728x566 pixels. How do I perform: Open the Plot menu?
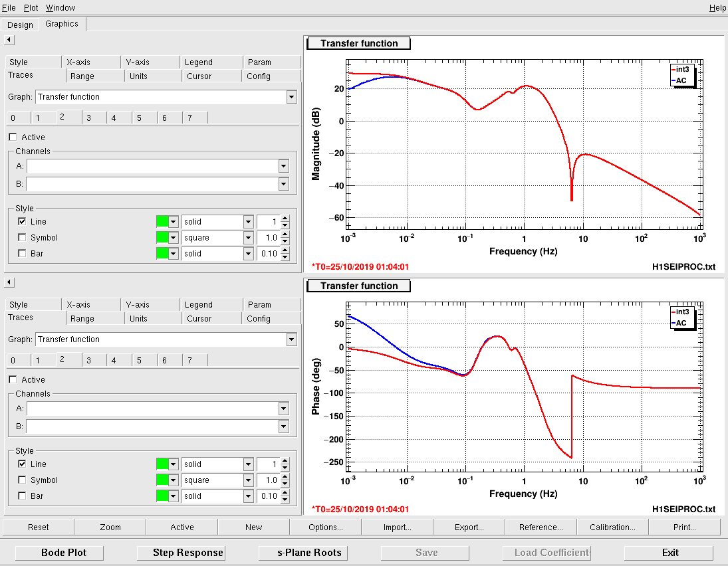tap(31, 8)
